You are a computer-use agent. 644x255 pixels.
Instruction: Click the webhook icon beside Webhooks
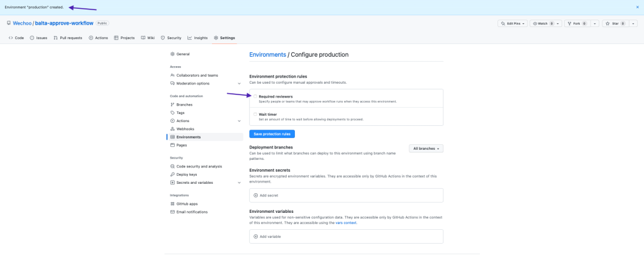[172, 128]
